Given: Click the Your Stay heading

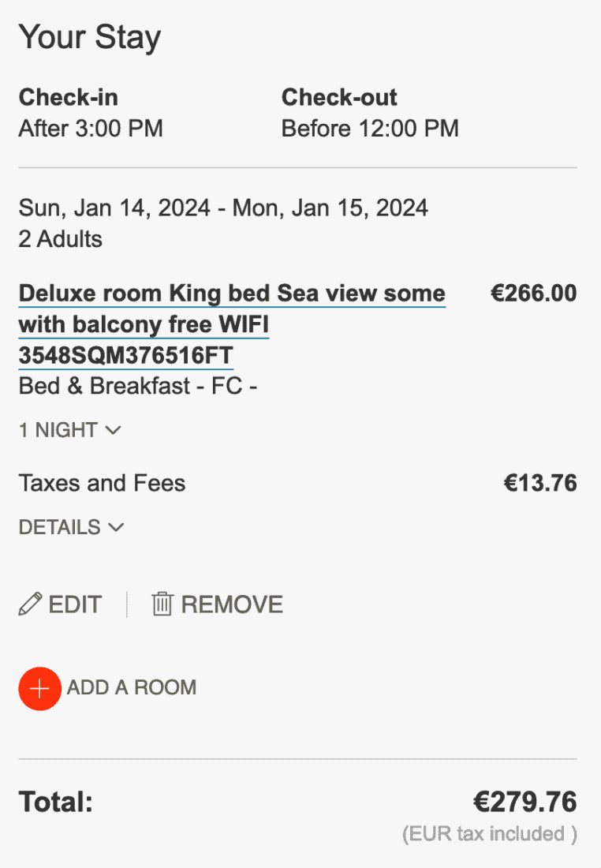Looking at the screenshot, I should point(89,37).
